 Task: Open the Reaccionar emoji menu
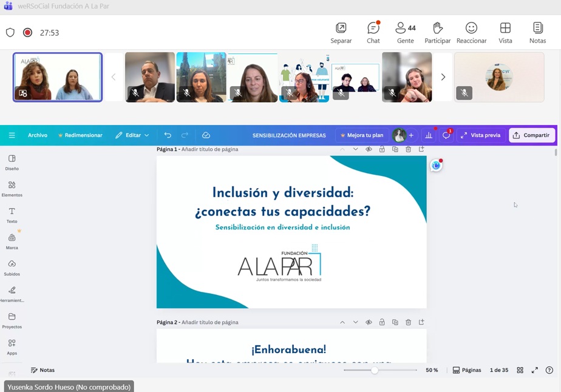(471, 33)
